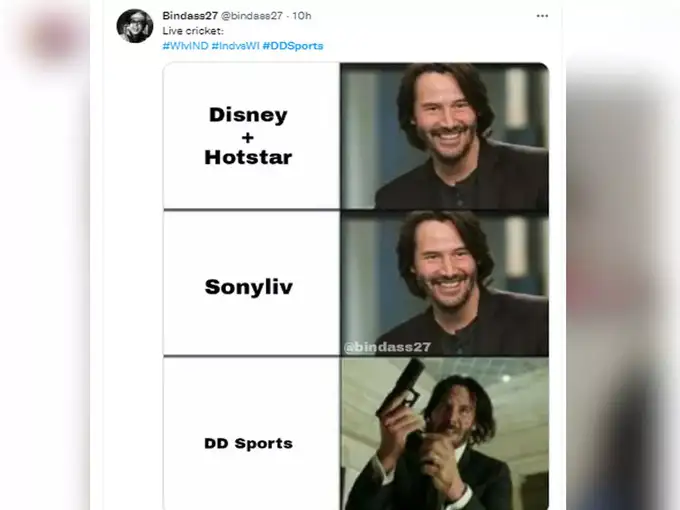
Task: Open the #DDSports hashtag
Action: coord(293,46)
